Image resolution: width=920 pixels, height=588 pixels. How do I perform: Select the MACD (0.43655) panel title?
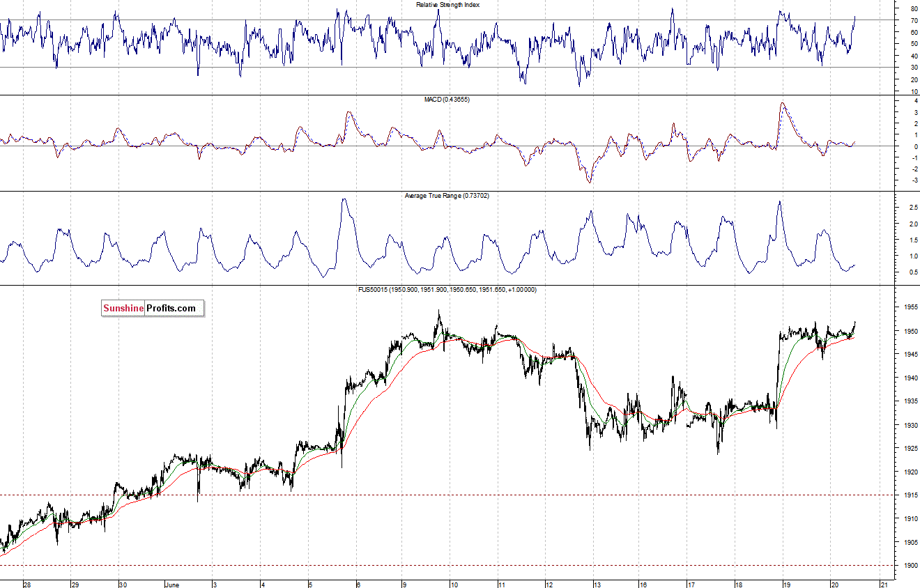[x=447, y=100]
